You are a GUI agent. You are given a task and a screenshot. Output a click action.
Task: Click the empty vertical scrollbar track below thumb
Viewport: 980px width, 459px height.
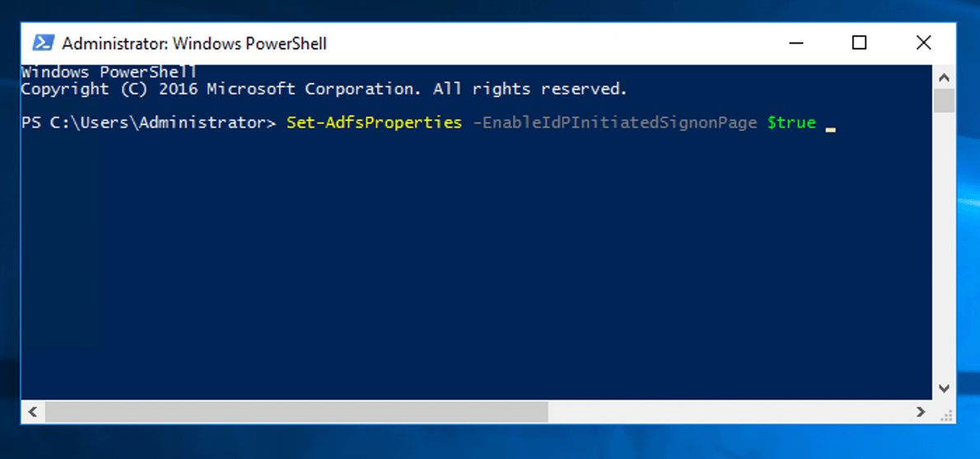945,247
